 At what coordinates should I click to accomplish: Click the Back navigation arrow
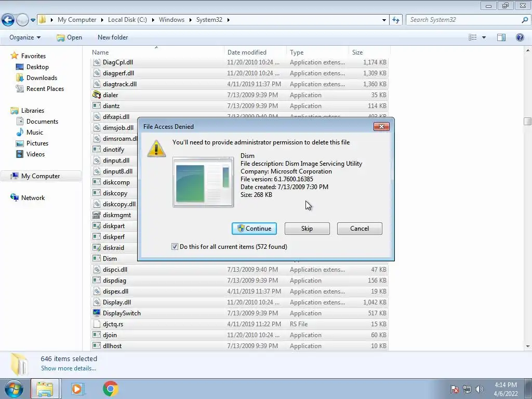coord(8,20)
